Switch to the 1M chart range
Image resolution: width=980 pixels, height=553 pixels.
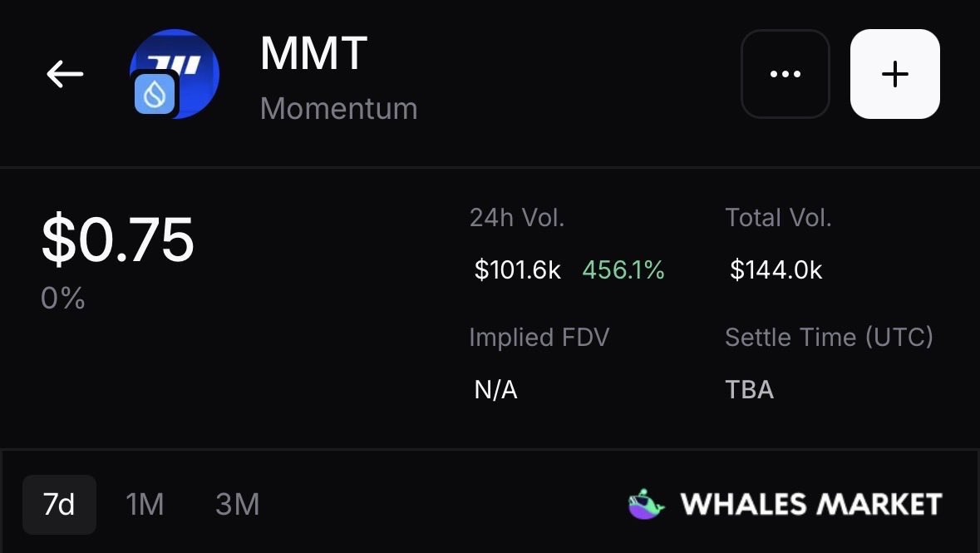coord(145,504)
